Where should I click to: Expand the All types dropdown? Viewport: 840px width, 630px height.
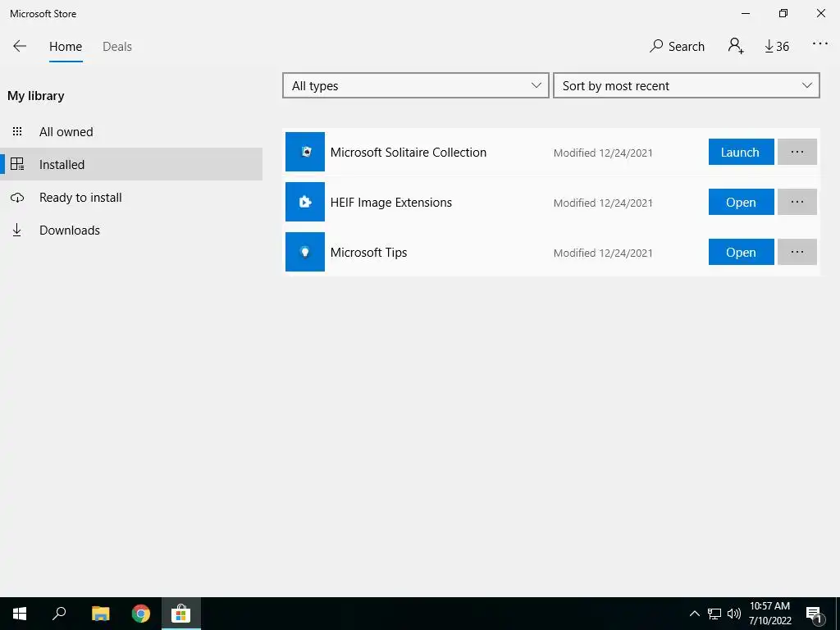point(416,85)
